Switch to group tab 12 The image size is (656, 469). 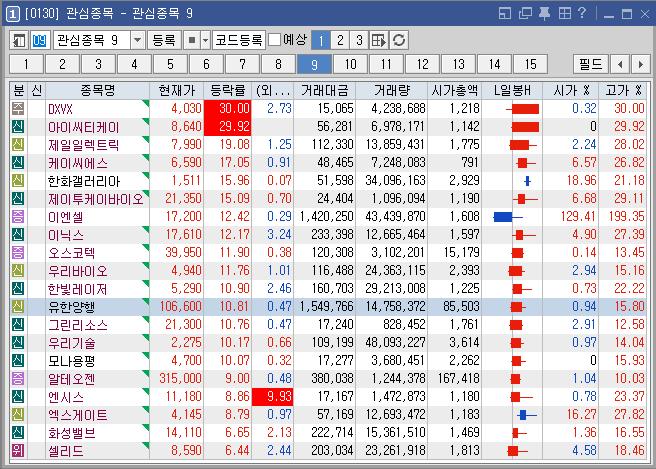[422, 64]
